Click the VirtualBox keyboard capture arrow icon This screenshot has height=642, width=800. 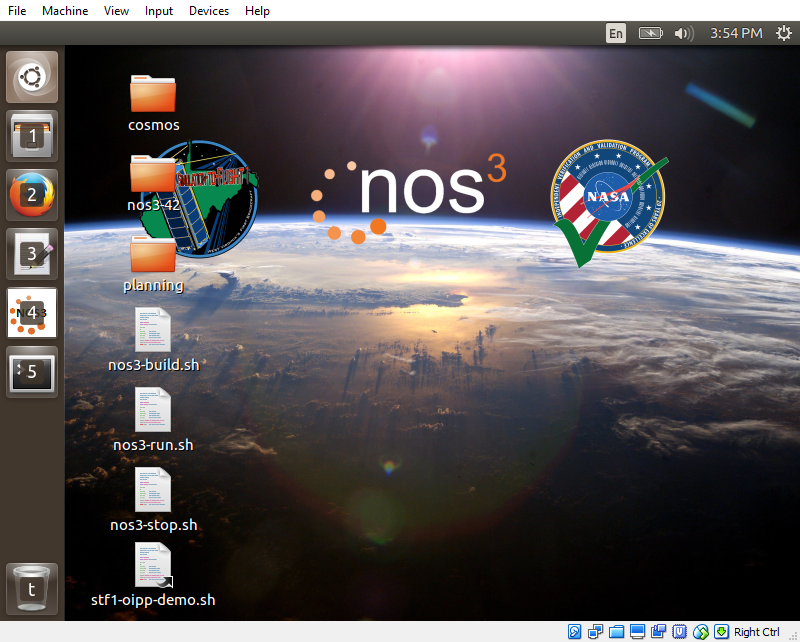[x=721, y=632]
